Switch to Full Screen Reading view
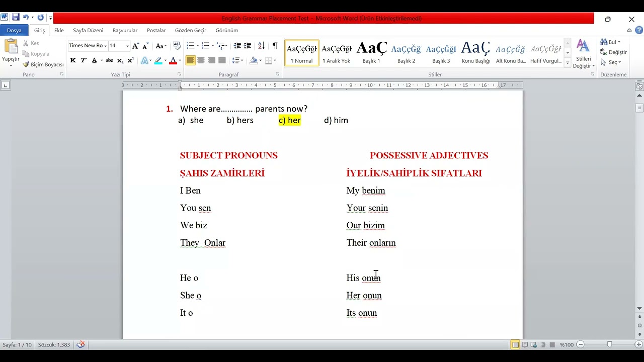This screenshot has height=362, width=644. click(x=525, y=344)
